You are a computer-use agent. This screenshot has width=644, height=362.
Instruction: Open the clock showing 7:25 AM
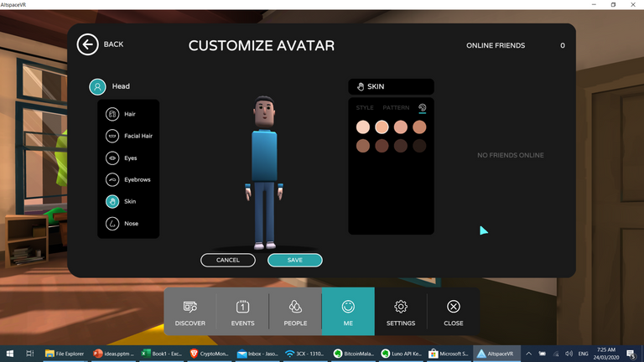(606, 354)
